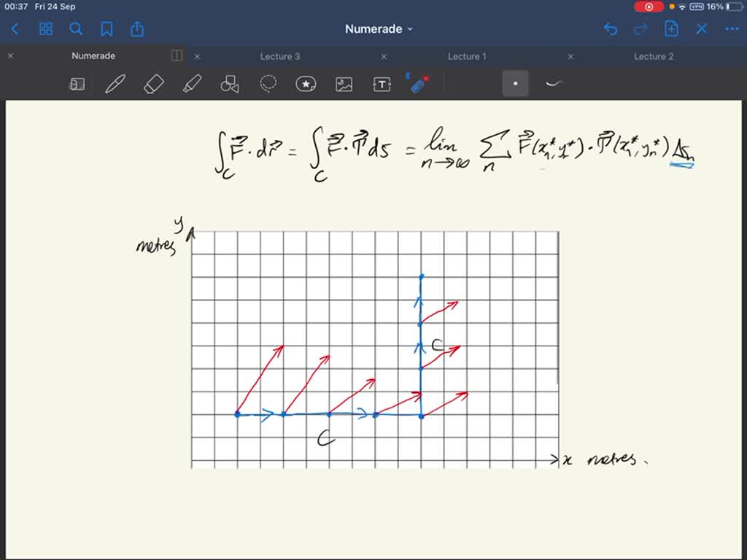This screenshot has height=560, width=747.
Task: Open the Numerade document title dropdown
Action: point(379,29)
